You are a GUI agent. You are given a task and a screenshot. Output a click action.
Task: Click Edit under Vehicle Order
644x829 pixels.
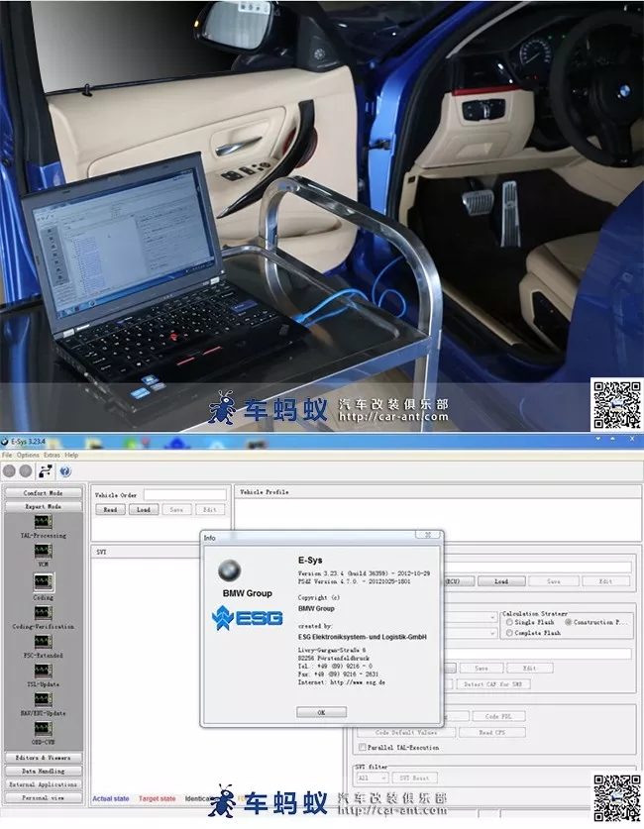pos(210,510)
